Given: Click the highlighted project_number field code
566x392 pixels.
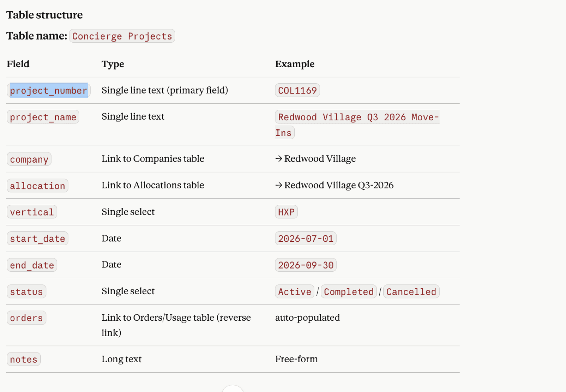Looking at the screenshot, I should coord(49,91).
